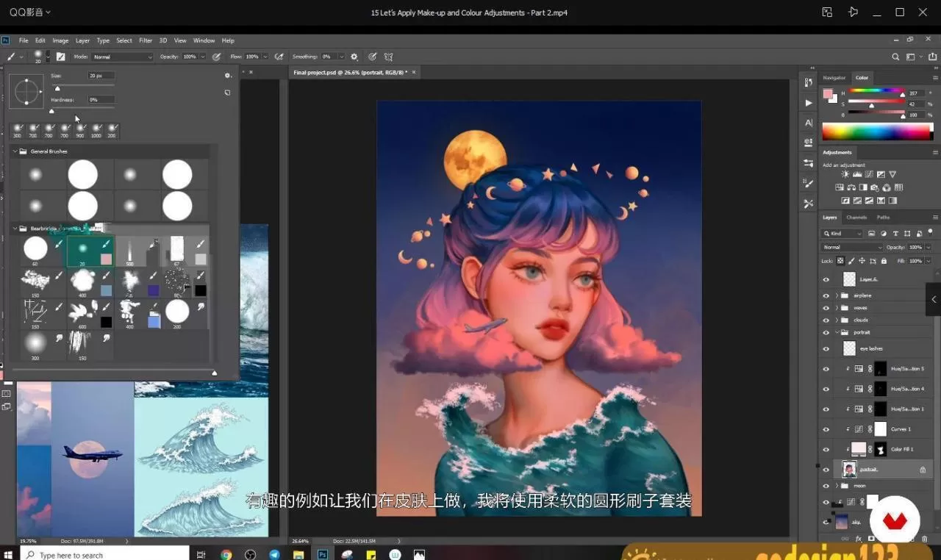
Task: Toggle visibility of the eye lashes layer
Action: pyautogui.click(x=826, y=348)
